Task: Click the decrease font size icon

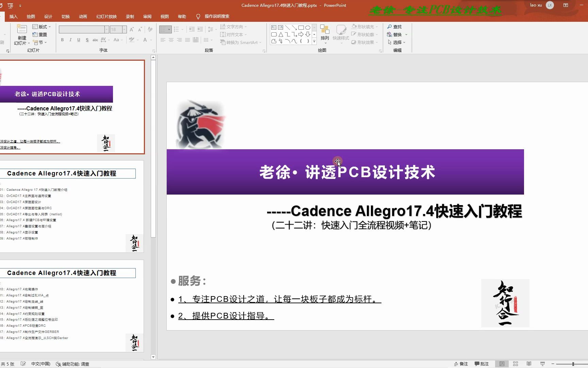Action: [x=140, y=29]
